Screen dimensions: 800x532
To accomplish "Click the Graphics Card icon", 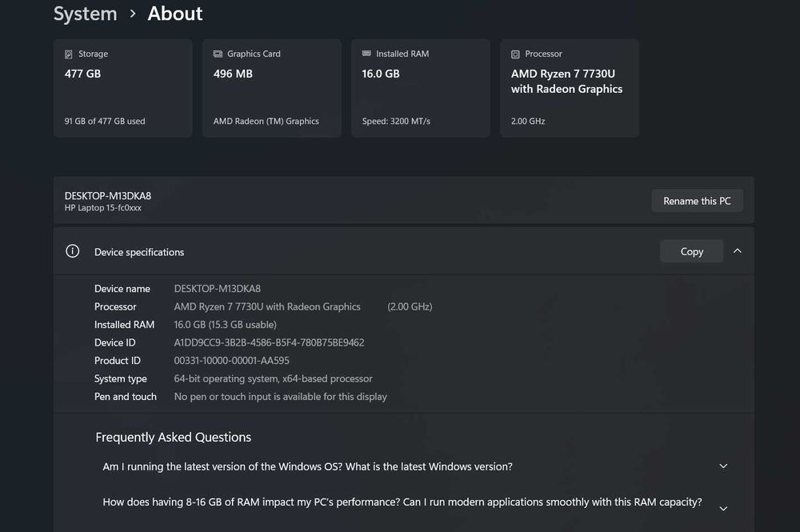I will click(218, 54).
